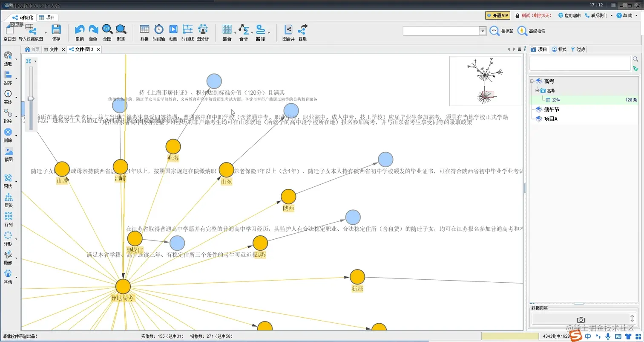This screenshot has width=644, height=342.
Task: Close the 文件-图 3 tab
Action: pos(98,49)
